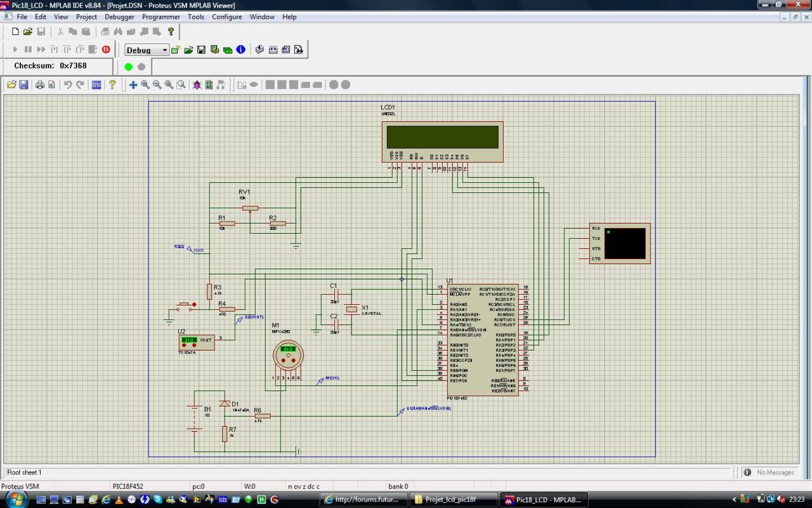Image resolution: width=812 pixels, height=508 pixels.
Task: Save the design with blue floppy icon
Action: (24, 84)
